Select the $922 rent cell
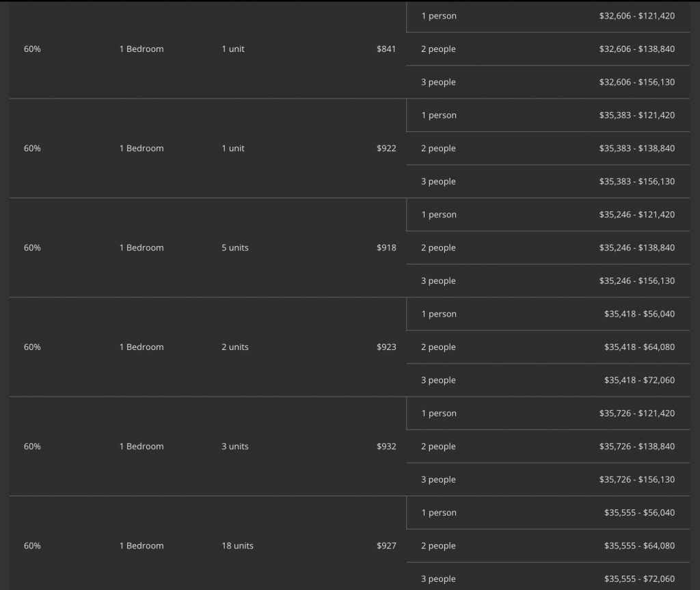 pyautogui.click(x=386, y=148)
